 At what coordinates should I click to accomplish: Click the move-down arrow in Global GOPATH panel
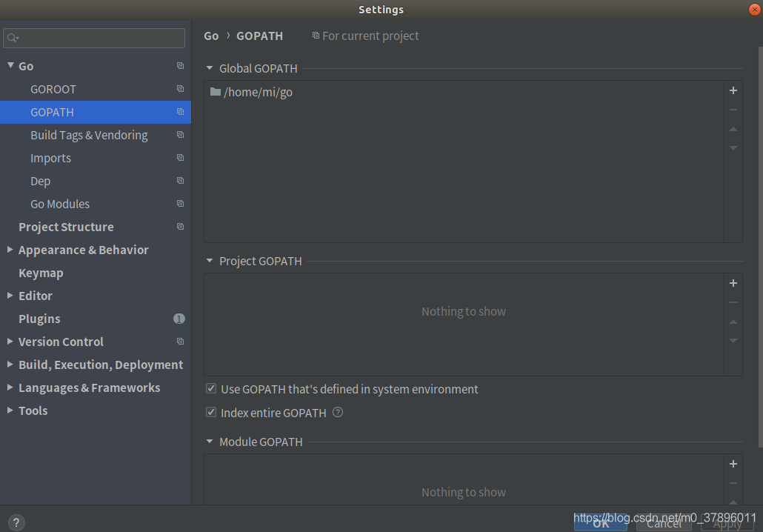(733, 148)
